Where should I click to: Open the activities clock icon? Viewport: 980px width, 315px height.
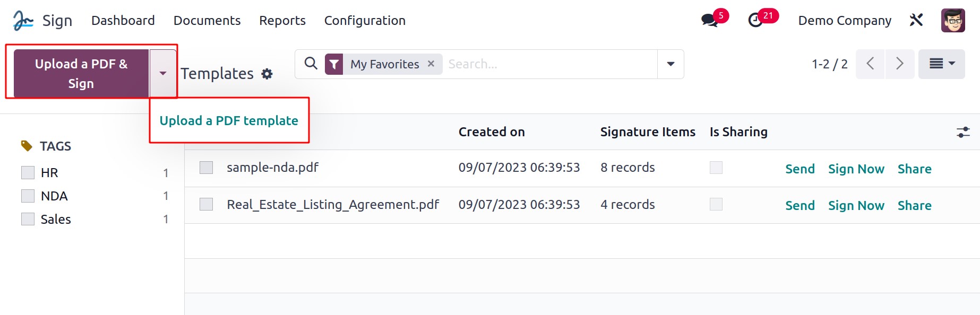[x=755, y=21]
